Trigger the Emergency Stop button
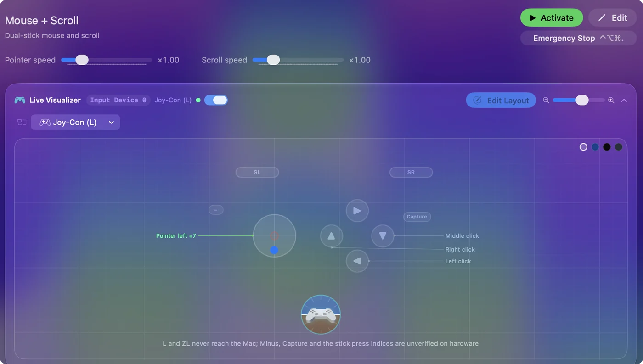This screenshot has width=643, height=364. [578, 38]
